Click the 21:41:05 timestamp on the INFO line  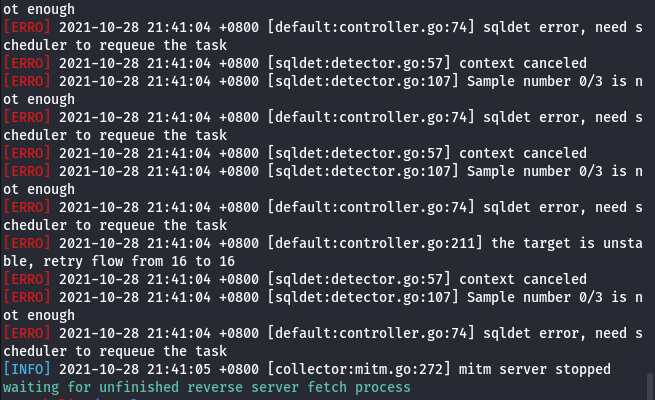179,369
